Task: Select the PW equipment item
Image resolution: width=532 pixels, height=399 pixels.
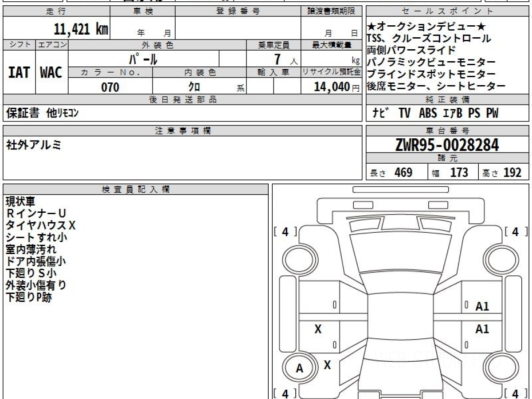Action: [492, 113]
